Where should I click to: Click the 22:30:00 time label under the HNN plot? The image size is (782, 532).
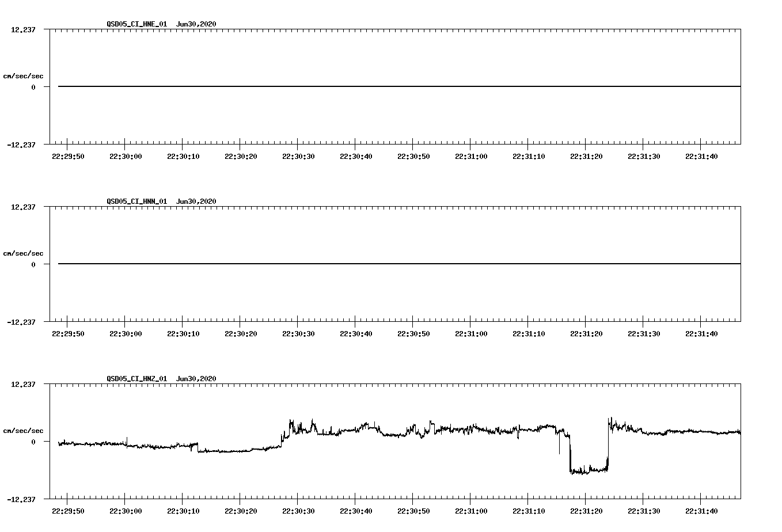[126, 334]
